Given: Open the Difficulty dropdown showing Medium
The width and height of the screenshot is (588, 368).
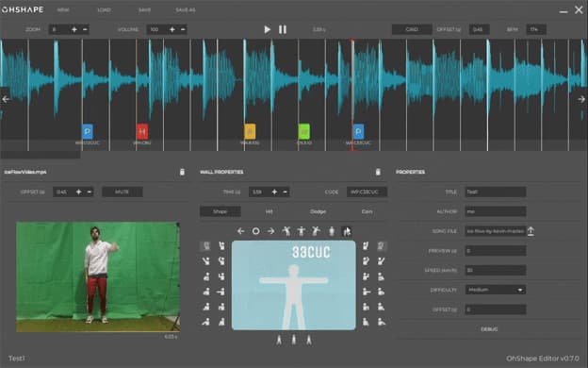Looking at the screenshot, I should (x=495, y=290).
